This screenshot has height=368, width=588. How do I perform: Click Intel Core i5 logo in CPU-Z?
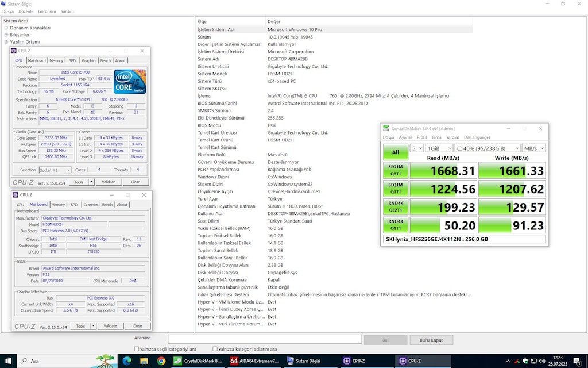pos(130,82)
